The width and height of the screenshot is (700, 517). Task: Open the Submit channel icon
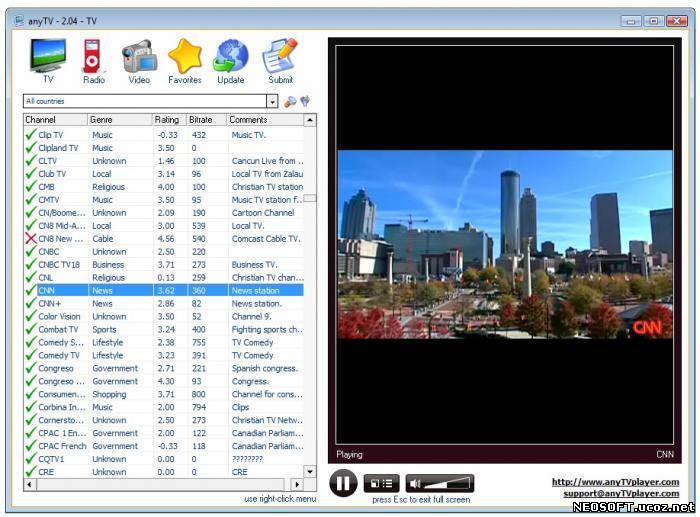pyautogui.click(x=280, y=61)
